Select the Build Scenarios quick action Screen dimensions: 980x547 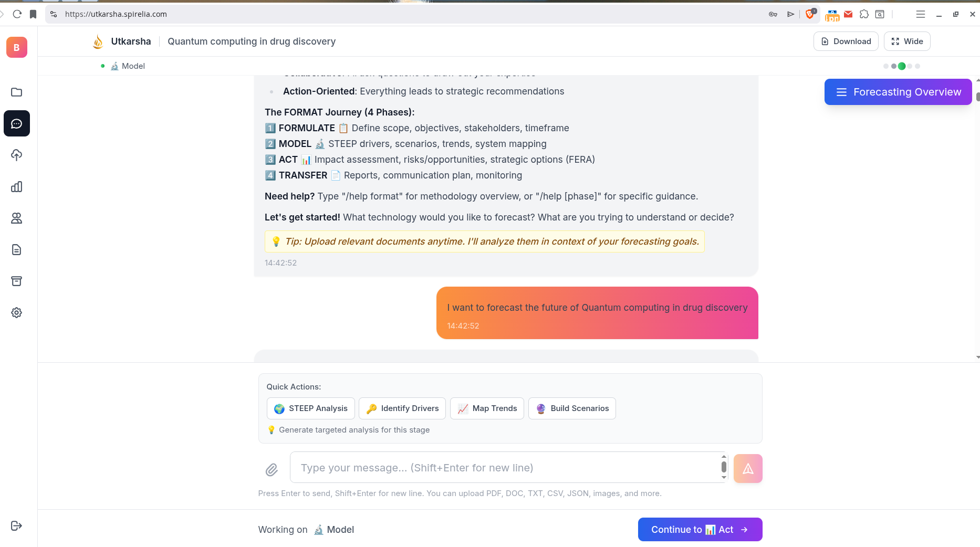tap(572, 408)
